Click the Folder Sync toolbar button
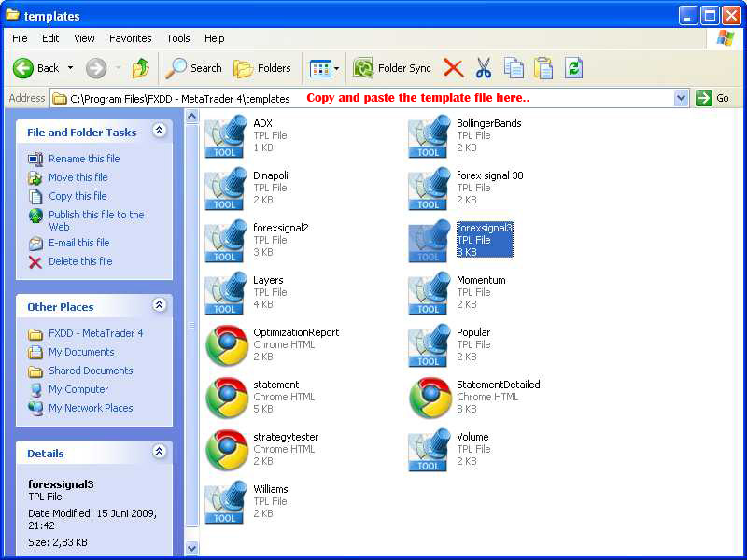 click(x=393, y=68)
